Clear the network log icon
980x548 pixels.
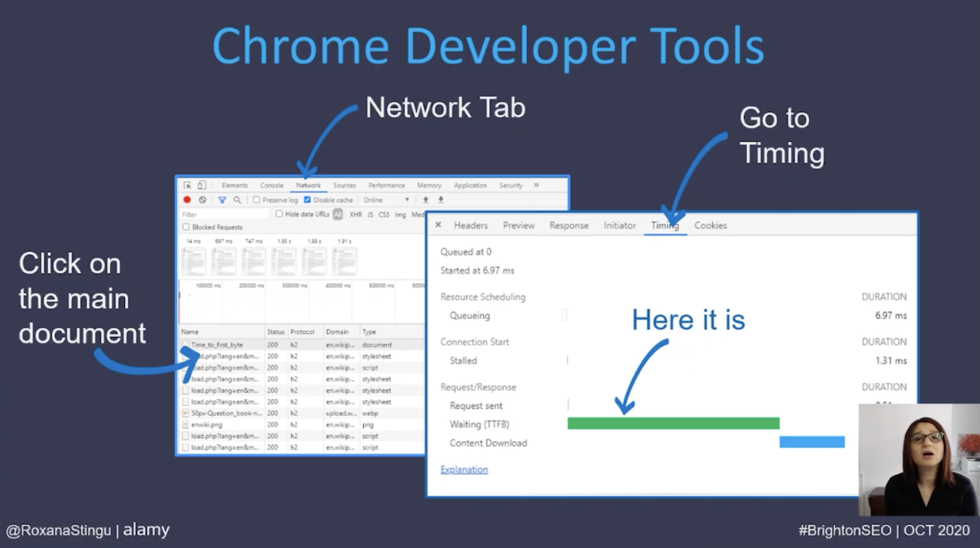[x=202, y=200]
